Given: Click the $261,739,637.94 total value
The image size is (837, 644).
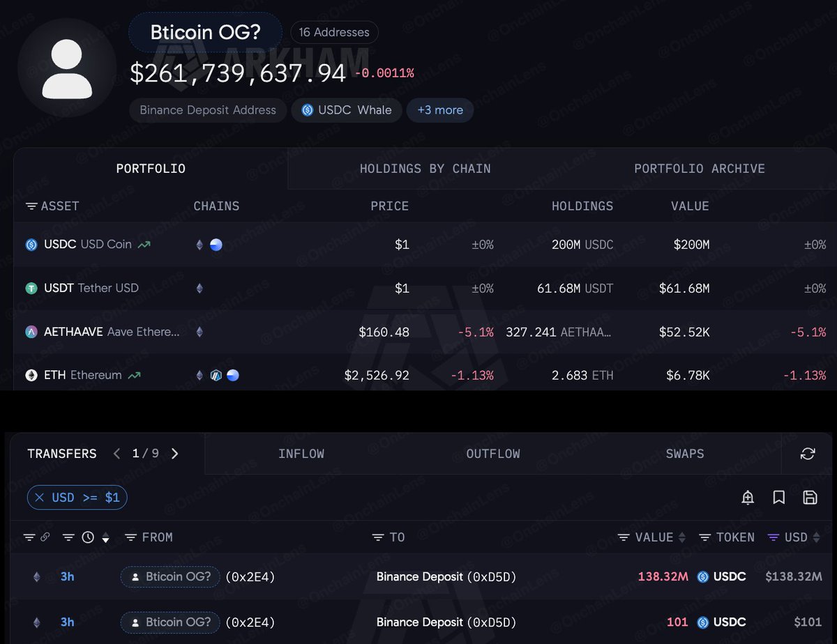Looking at the screenshot, I should pyautogui.click(x=238, y=74).
